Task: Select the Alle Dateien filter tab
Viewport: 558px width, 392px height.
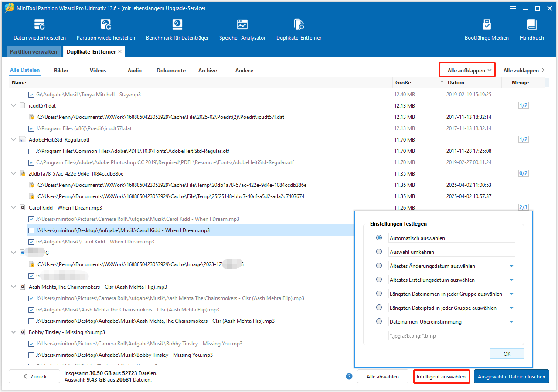Action: [x=25, y=70]
